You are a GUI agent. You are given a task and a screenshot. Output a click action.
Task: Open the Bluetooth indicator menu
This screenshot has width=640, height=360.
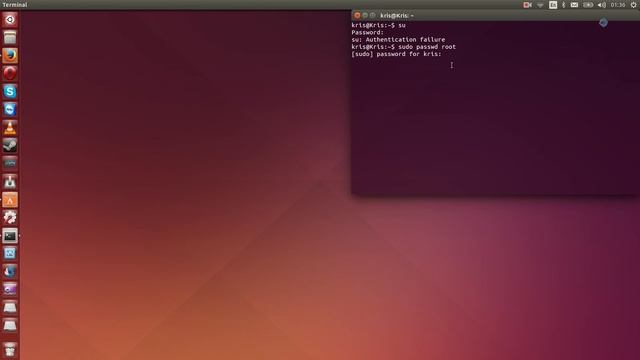pos(564,5)
